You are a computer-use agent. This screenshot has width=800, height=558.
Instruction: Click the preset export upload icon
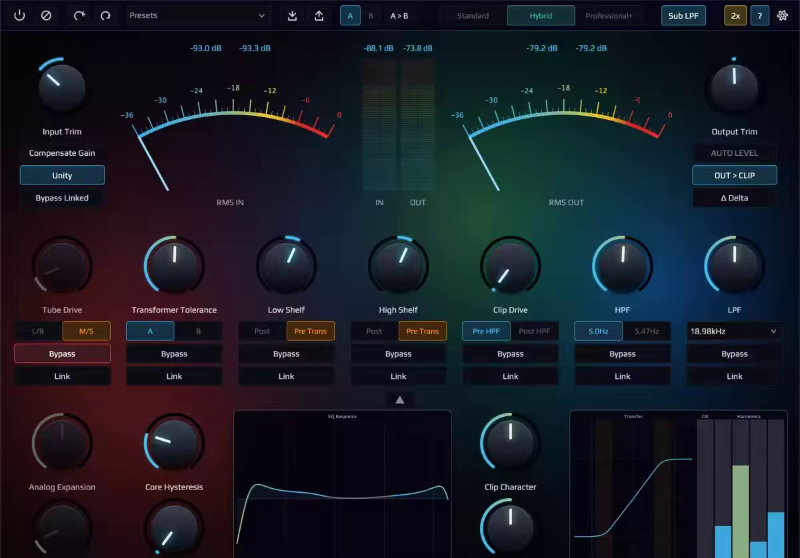[319, 16]
